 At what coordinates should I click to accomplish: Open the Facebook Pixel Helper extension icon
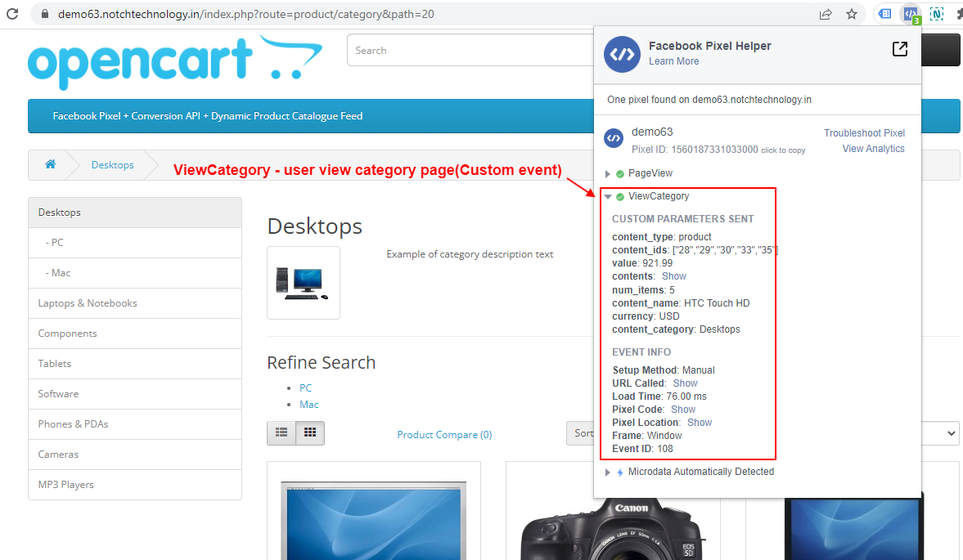click(911, 14)
